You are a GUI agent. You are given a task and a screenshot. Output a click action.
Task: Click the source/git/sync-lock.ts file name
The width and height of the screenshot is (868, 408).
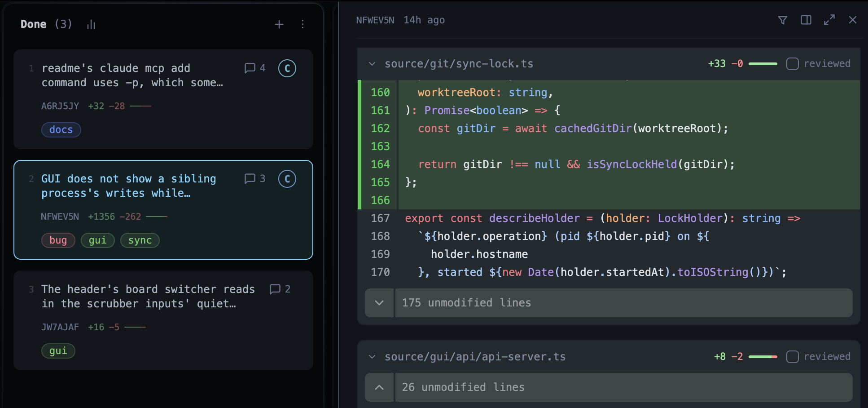(x=459, y=64)
